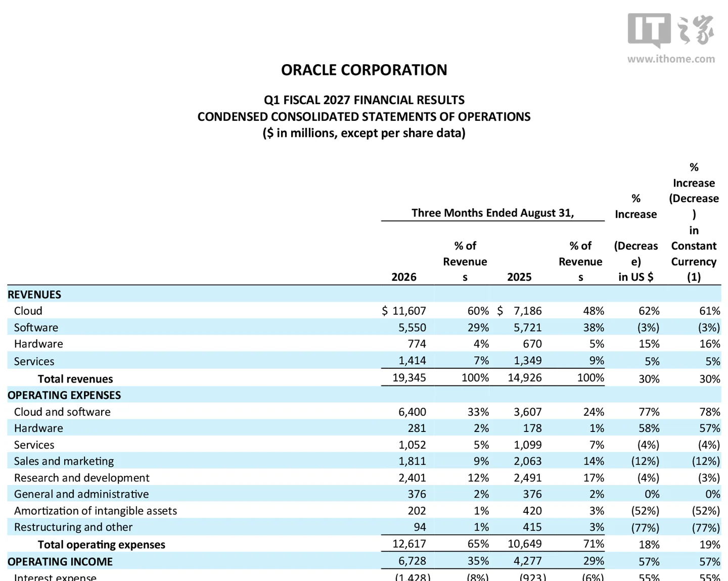The image size is (728, 581).
Task: Click the Services revenue value "1,414"
Action: (412, 360)
